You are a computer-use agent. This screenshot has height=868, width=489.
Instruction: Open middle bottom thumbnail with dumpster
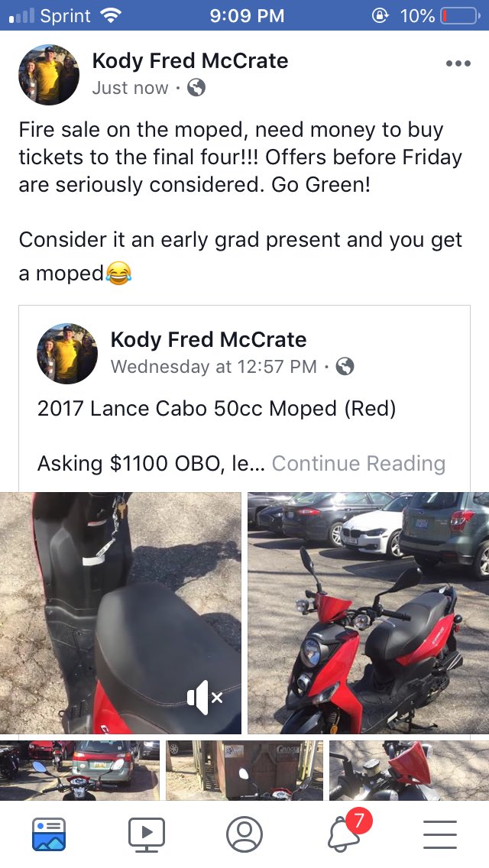244,770
